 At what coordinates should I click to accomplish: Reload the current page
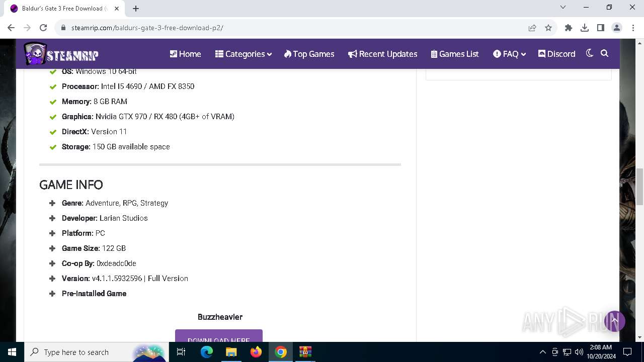click(43, 28)
